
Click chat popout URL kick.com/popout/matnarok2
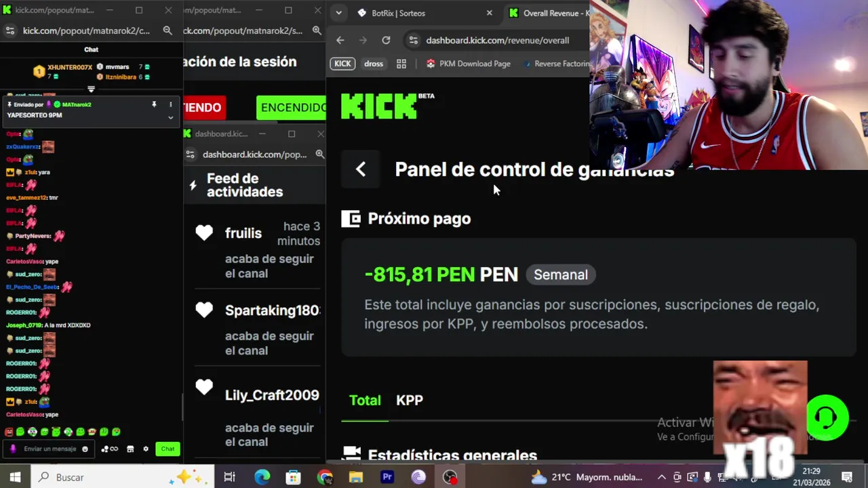point(86,30)
